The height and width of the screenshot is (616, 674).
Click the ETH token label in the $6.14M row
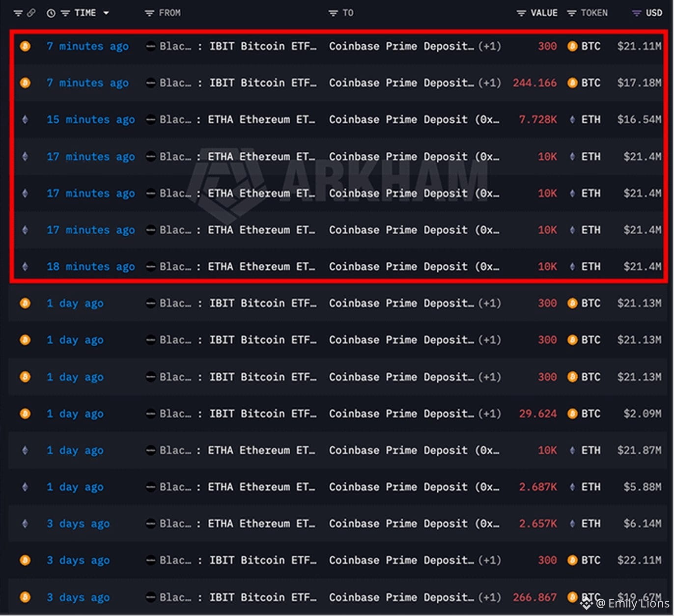(x=591, y=524)
